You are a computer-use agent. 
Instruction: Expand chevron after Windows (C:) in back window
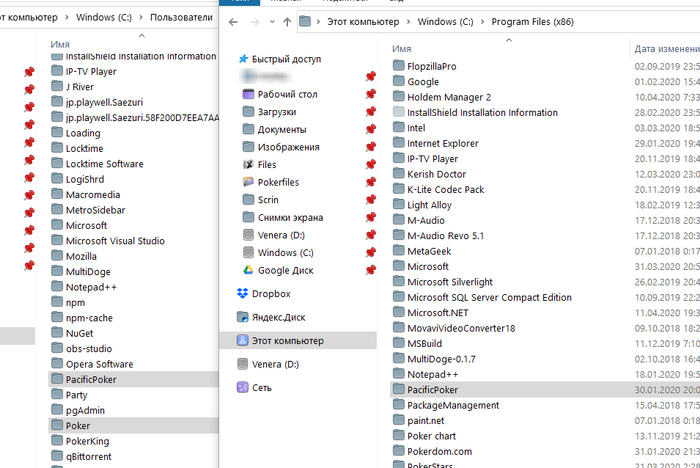[141, 17]
